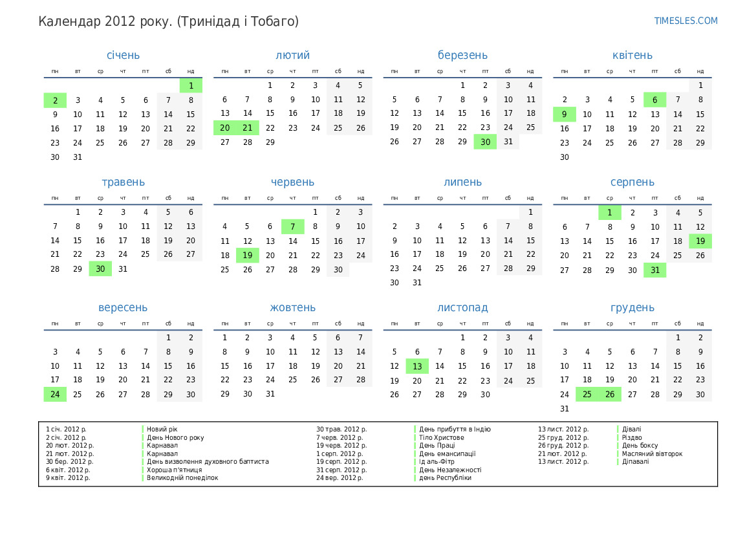Click highlighted 19 in серпень
This screenshot has height=535, width=756.
coord(700,241)
